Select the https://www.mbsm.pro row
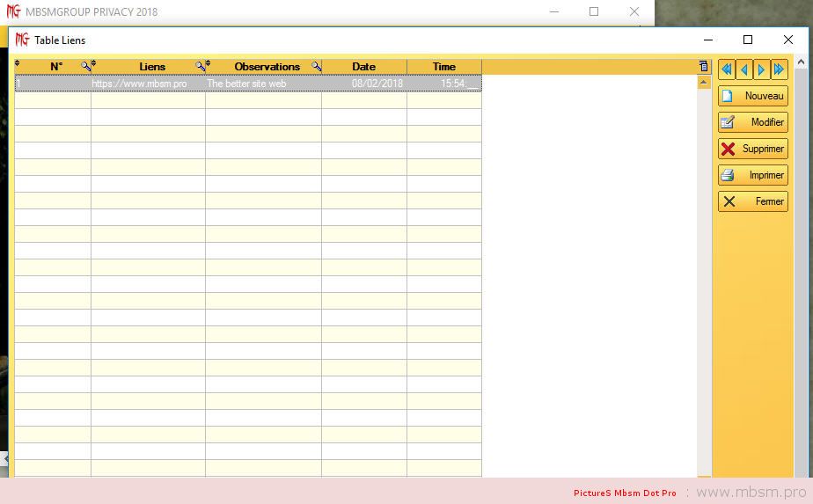This screenshot has width=813, height=504. [x=139, y=84]
